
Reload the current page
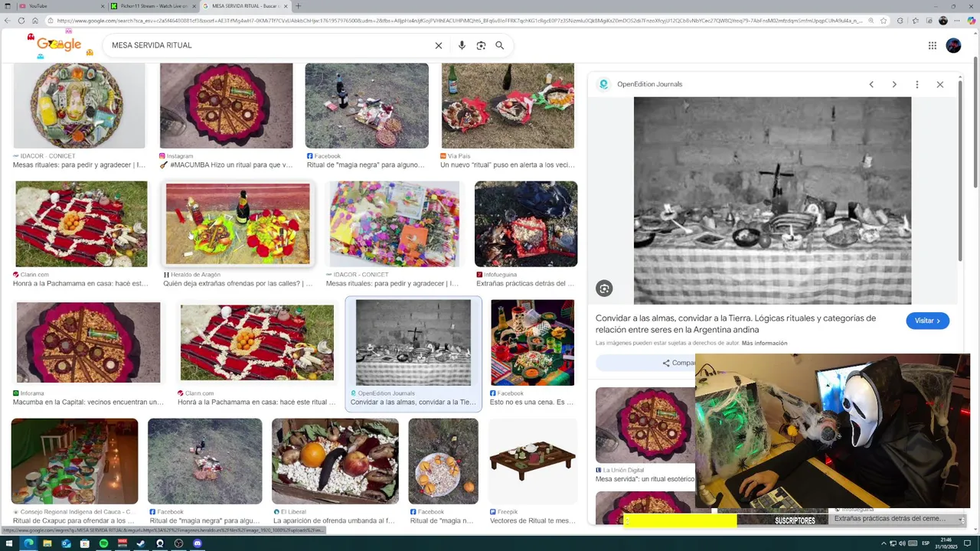point(22,21)
